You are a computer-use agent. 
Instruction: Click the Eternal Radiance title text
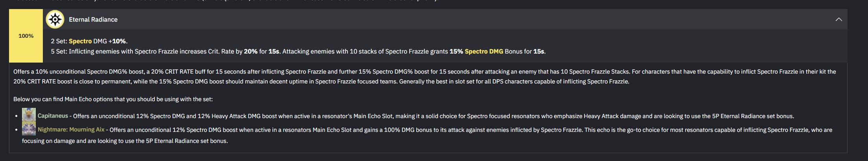(93, 19)
